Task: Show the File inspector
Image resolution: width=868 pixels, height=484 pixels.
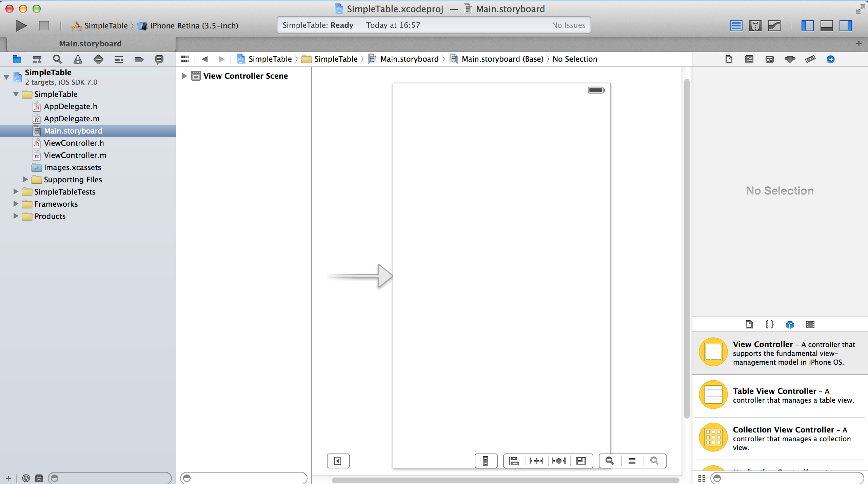Action: (729, 59)
